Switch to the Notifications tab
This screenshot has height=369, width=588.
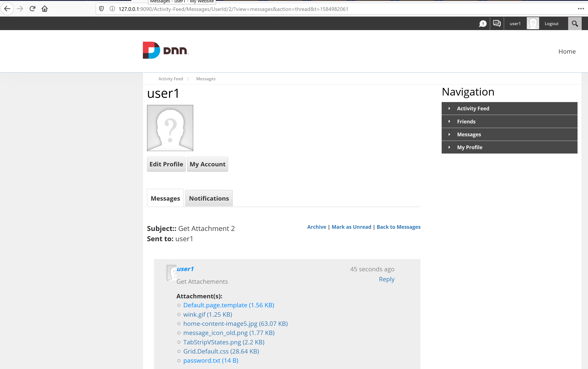click(209, 198)
